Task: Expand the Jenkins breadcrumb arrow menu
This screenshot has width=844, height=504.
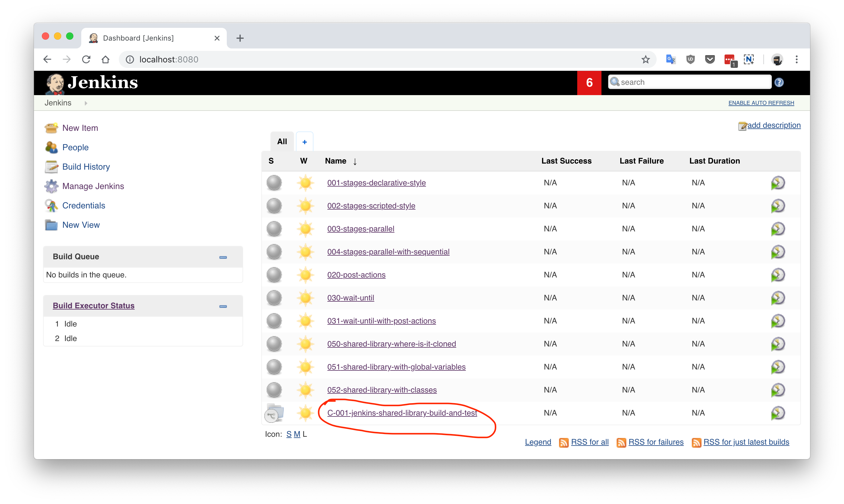Action: pos(86,103)
